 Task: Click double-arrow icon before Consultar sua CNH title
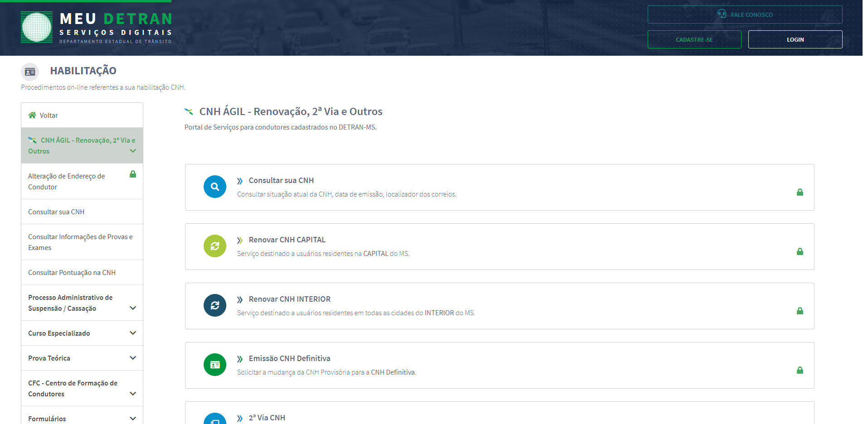[x=240, y=181]
